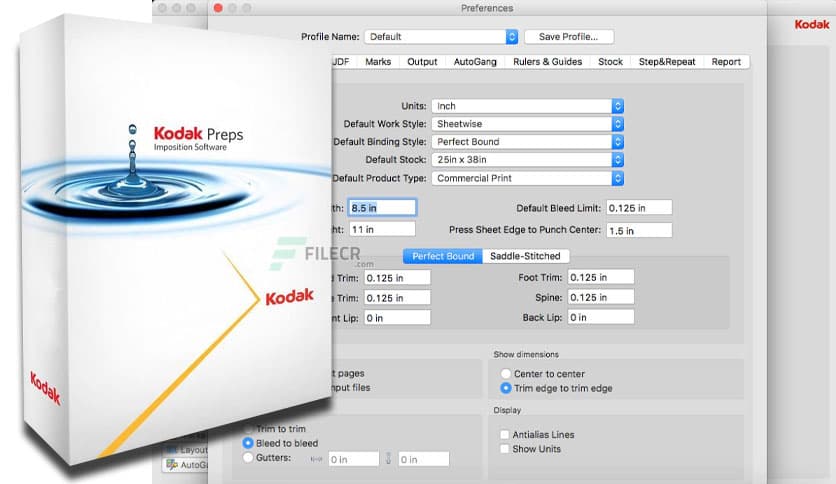Screen dimensions: 836x484
Task: Open the Default Stock dropdown showing 25in x 38in
Action: tap(528, 160)
